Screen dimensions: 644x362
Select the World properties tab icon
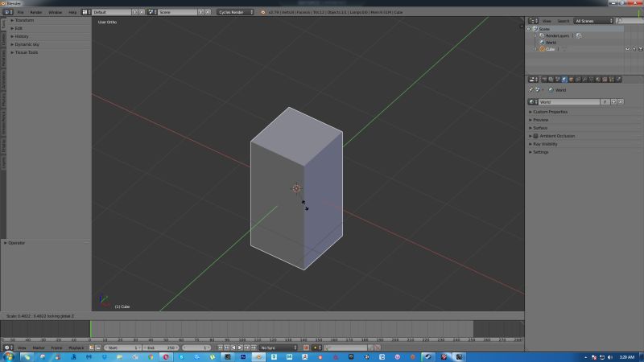(x=564, y=79)
